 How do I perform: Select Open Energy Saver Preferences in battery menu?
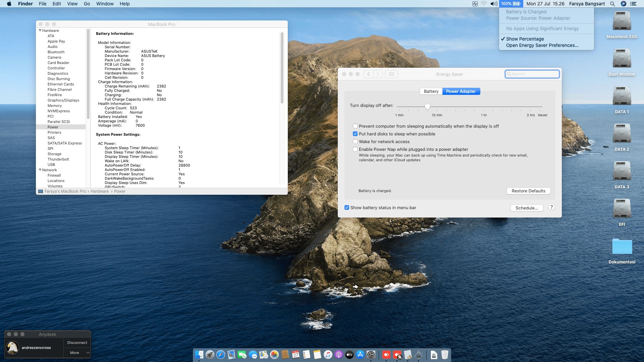(542, 45)
